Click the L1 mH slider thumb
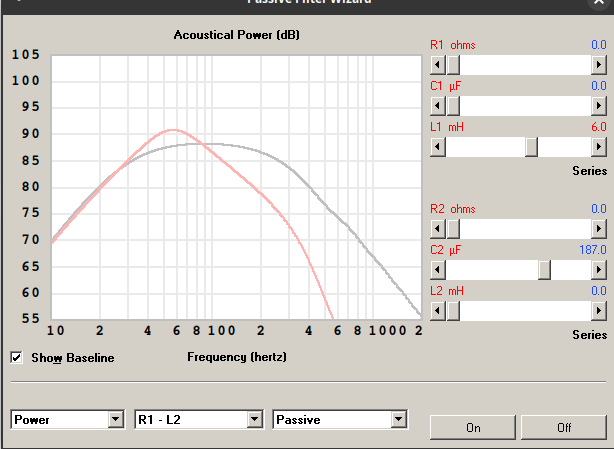The height and width of the screenshot is (449, 614). tap(531, 147)
